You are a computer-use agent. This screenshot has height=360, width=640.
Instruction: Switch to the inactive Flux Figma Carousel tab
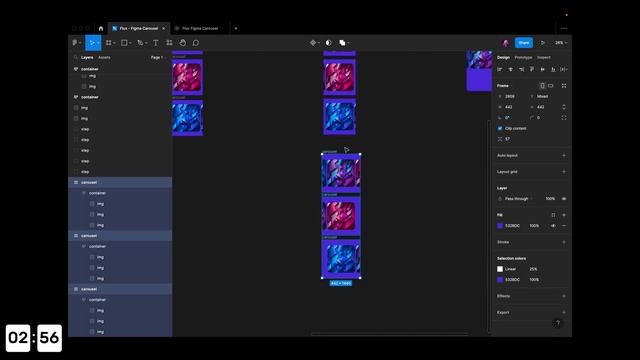pos(200,28)
